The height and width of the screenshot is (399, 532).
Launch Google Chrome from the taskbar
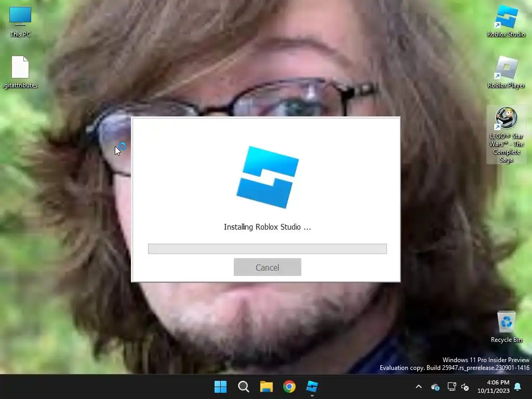point(289,387)
